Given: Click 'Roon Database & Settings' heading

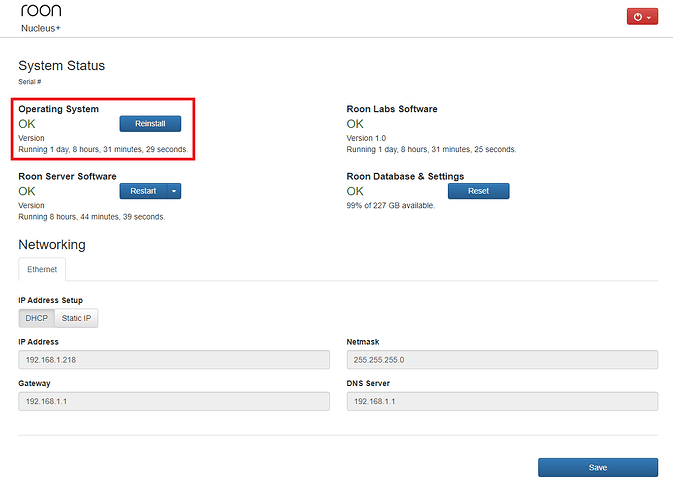Looking at the screenshot, I should pyautogui.click(x=405, y=176).
